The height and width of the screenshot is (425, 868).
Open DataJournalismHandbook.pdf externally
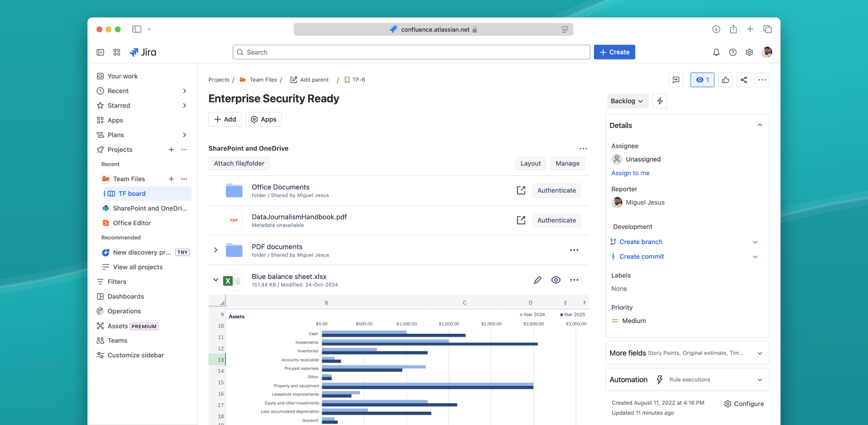pyautogui.click(x=521, y=220)
